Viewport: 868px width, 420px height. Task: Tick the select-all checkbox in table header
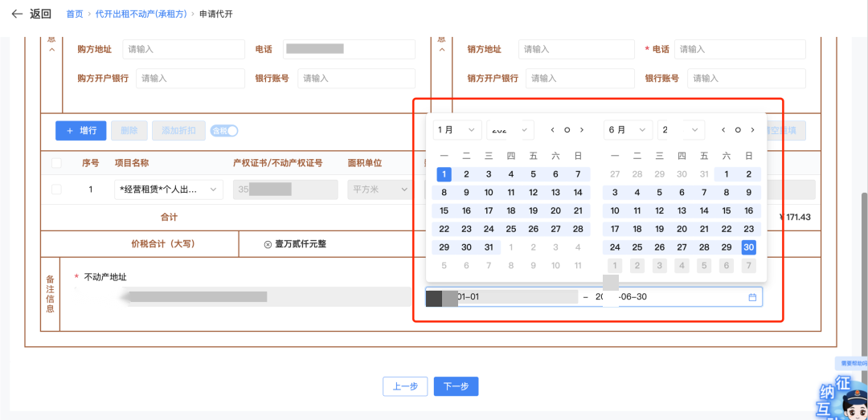(x=56, y=163)
